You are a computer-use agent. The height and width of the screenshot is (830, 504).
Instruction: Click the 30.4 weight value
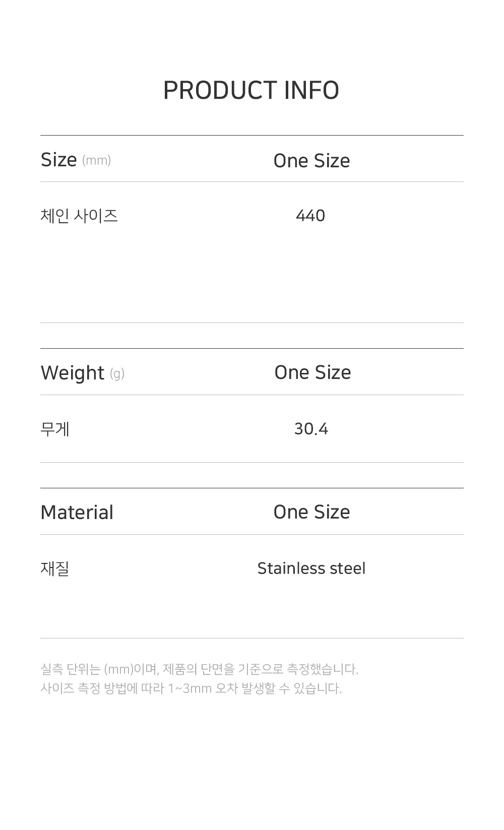pyautogui.click(x=311, y=429)
